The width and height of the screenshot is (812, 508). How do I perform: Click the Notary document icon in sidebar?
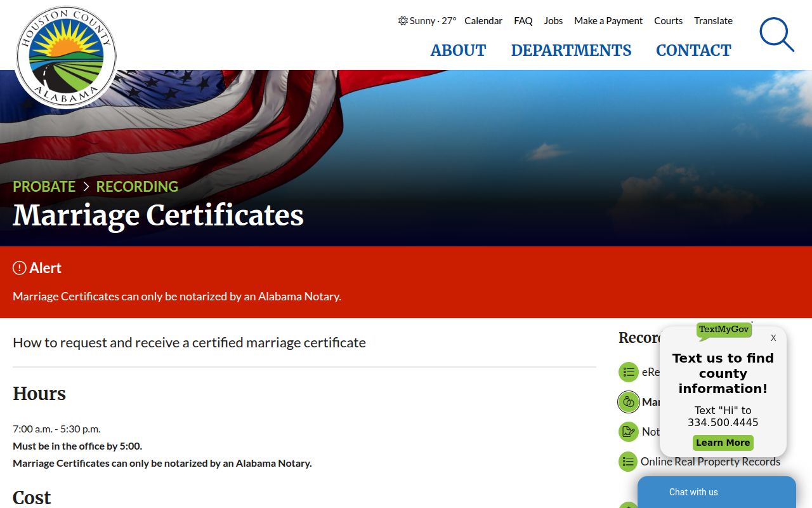point(628,432)
